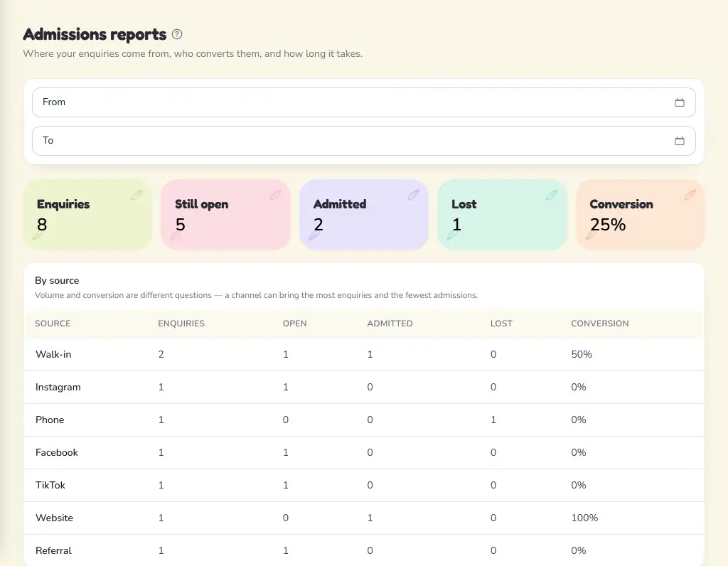Select the Walk-in source row
The width and height of the screenshot is (728, 566).
pyautogui.click(x=363, y=354)
